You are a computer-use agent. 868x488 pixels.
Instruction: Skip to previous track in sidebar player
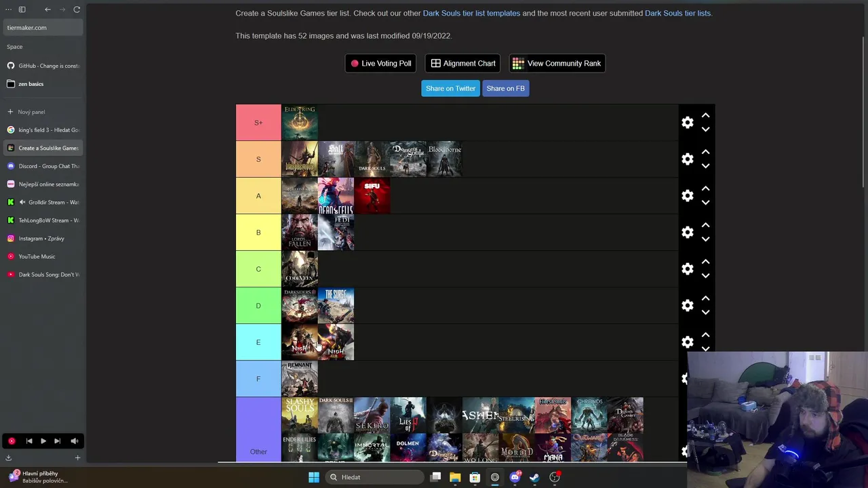[29, 441]
